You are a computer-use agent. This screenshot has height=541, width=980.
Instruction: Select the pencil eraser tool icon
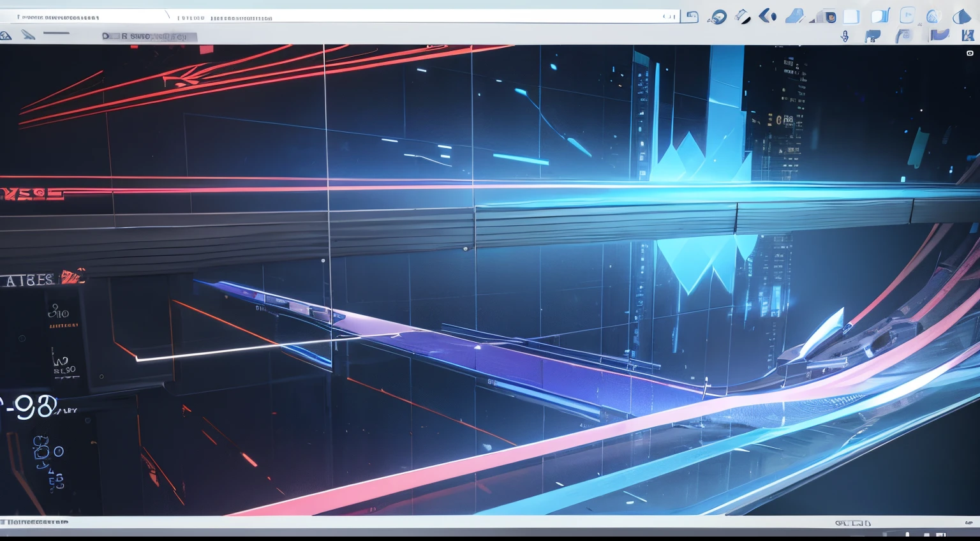[x=743, y=17]
